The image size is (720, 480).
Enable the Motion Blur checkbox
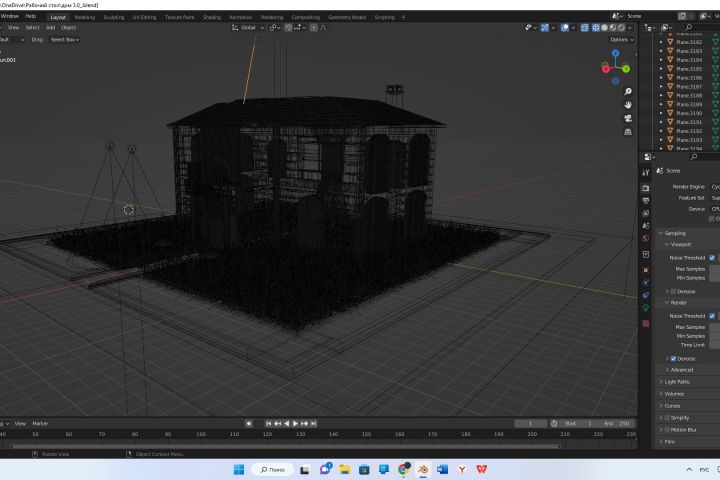[667, 430]
